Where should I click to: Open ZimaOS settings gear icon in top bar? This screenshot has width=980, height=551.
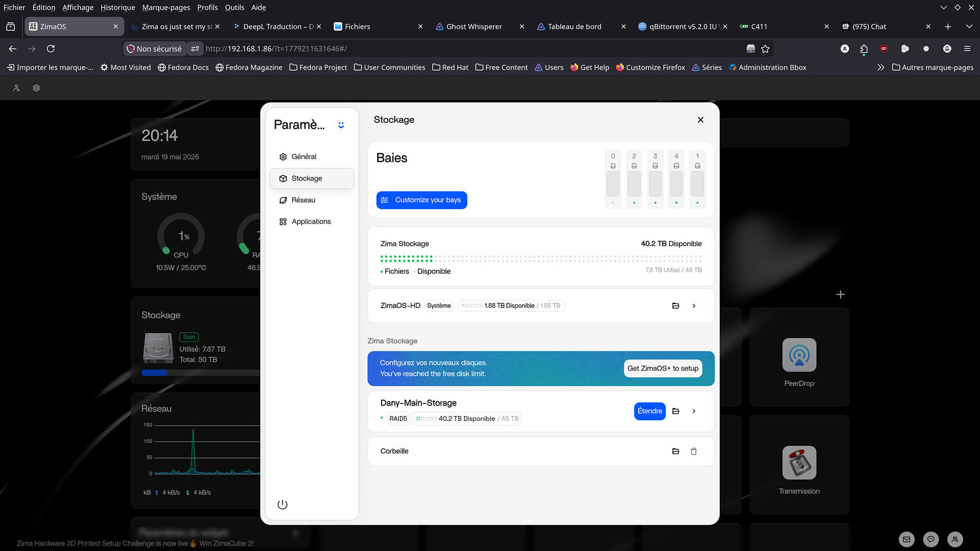click(36, 88)
